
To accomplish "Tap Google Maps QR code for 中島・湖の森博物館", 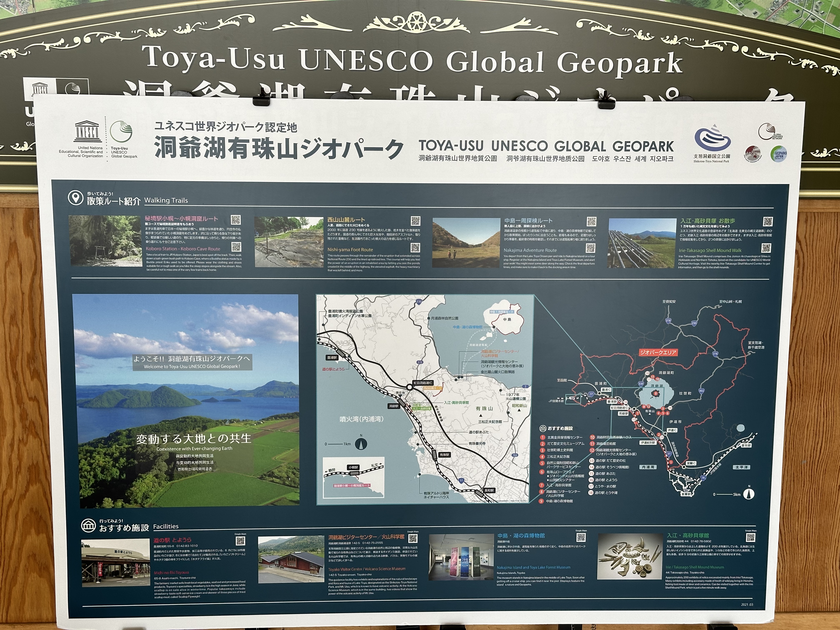I will pos(581,537).
